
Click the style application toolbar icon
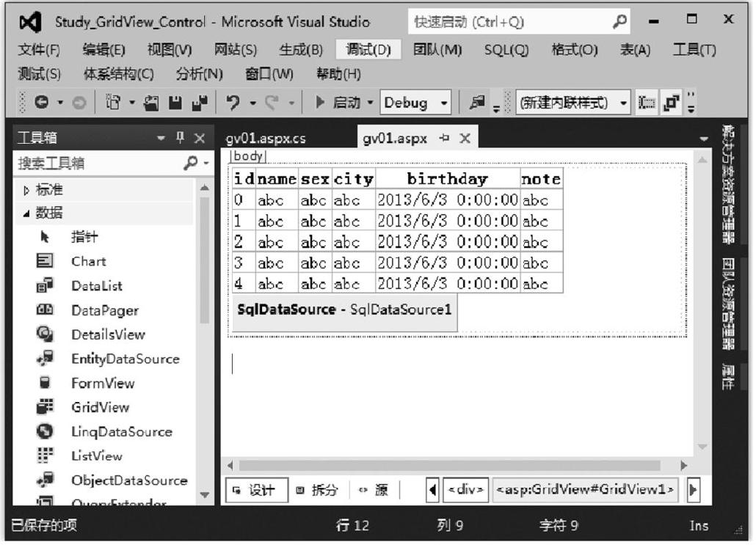coord(646,103)
